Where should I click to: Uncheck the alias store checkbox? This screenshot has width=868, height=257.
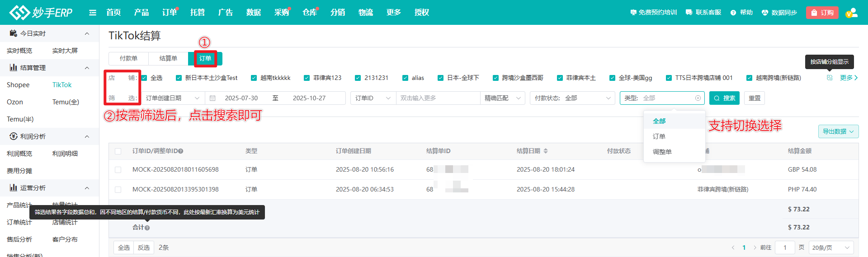tap(406, 78)
